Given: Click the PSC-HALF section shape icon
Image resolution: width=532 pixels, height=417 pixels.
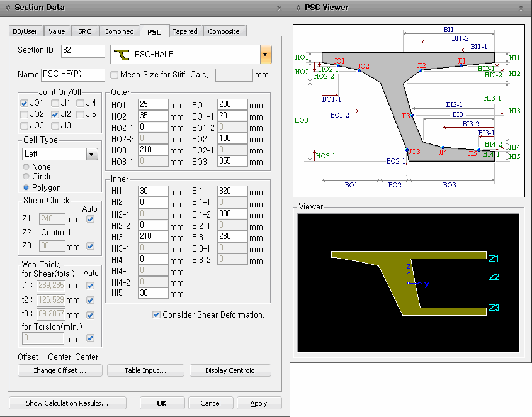Looking at the screenshot, I should click(122, 55).
